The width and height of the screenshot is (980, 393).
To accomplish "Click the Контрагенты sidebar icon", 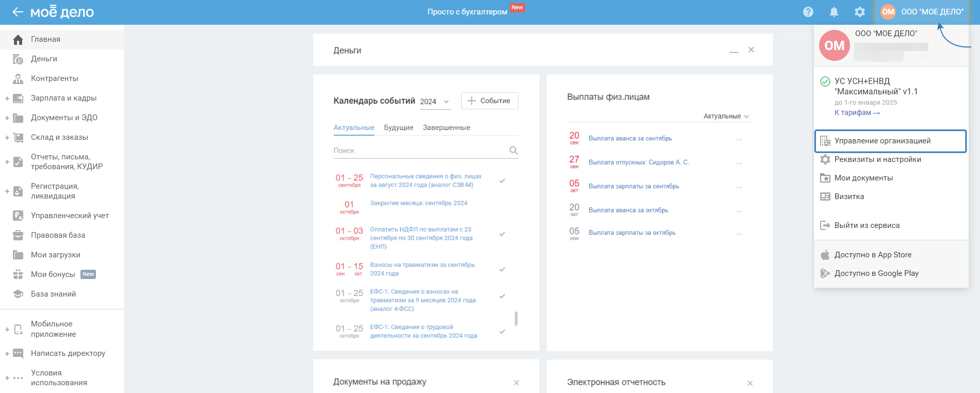I will [18, 79].
